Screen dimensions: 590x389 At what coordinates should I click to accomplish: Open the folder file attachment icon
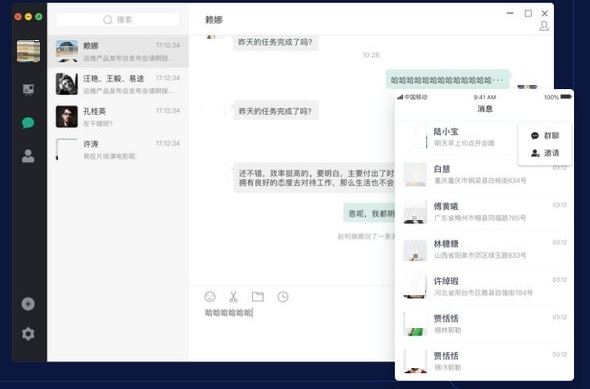[258, 297]
